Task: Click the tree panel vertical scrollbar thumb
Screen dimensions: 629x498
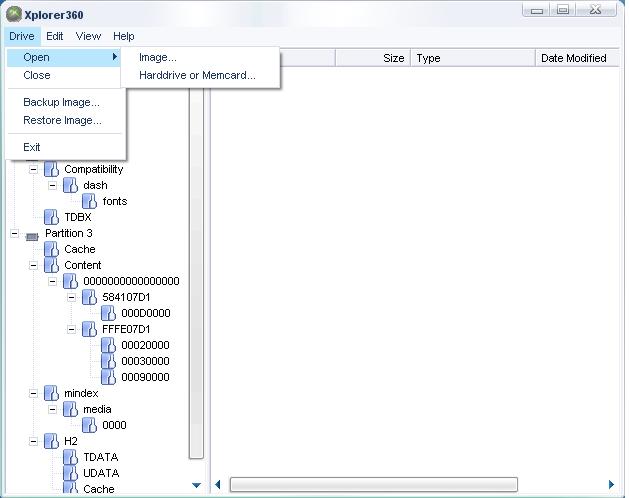Action: 196,274
